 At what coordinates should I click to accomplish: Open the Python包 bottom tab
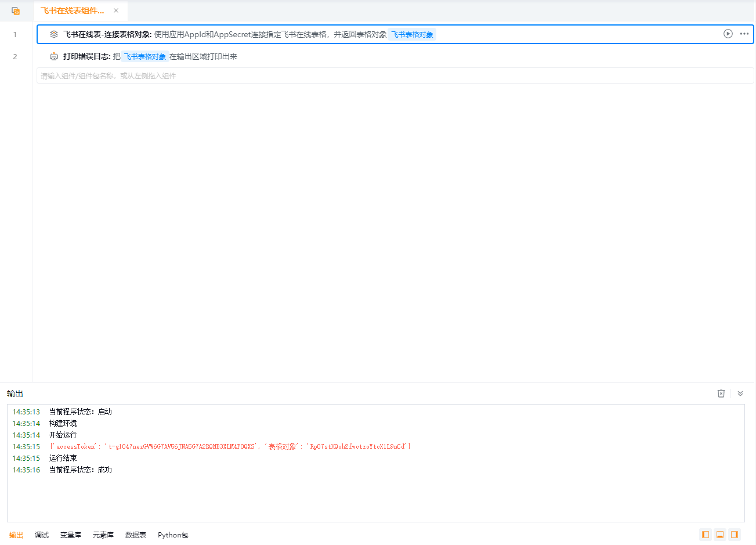click(x=173, y=535)
